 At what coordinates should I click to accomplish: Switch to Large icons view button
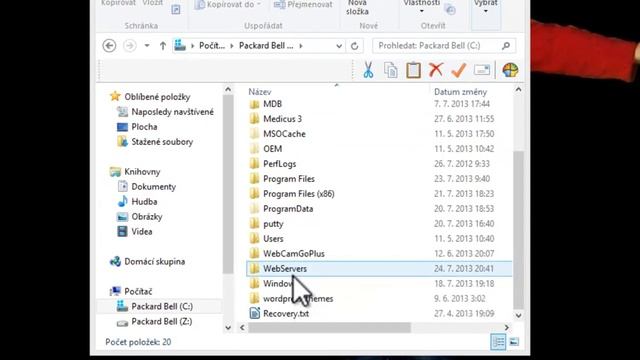click(514, 342)
